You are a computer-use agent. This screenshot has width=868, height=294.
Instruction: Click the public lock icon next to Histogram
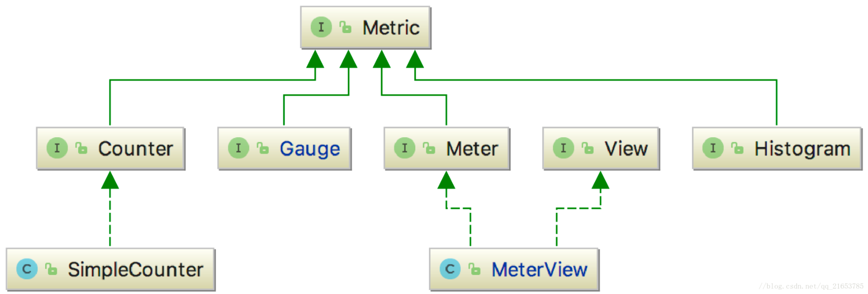[737, 149]
